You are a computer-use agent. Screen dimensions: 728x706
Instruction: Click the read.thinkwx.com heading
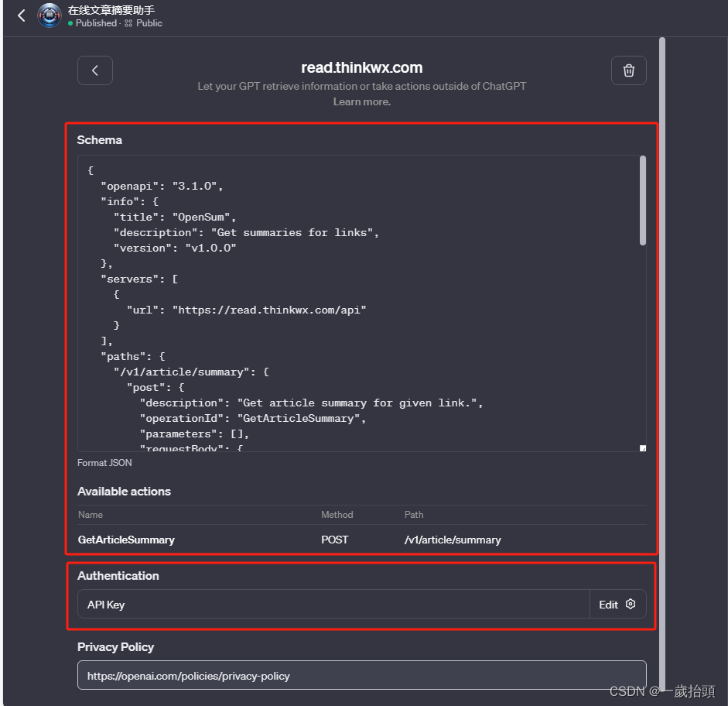point(361,68)
